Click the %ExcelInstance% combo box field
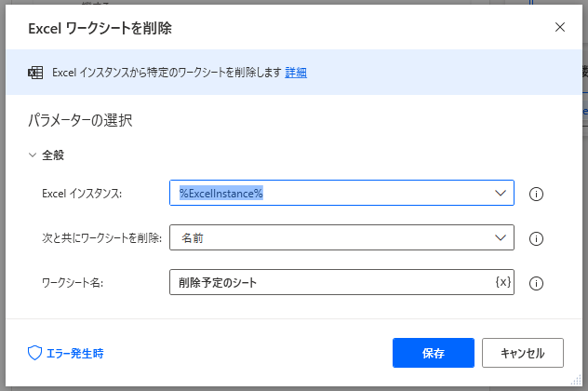 point(330,193)
